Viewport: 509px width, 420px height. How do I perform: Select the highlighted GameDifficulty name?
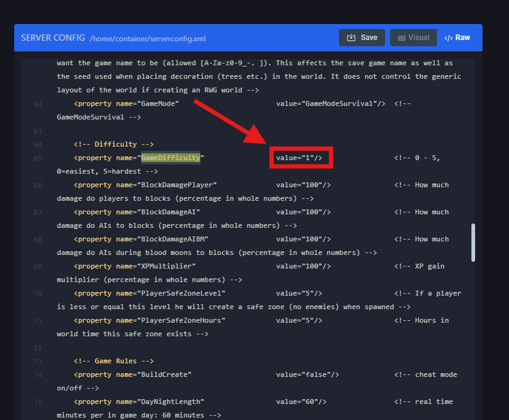tap(171, 158)
